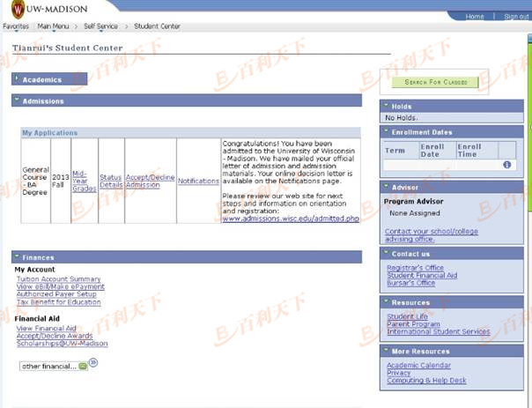This screenshot has width=532, height=408.
Task: Open the other financial dropdown
Action: [54, 367]
